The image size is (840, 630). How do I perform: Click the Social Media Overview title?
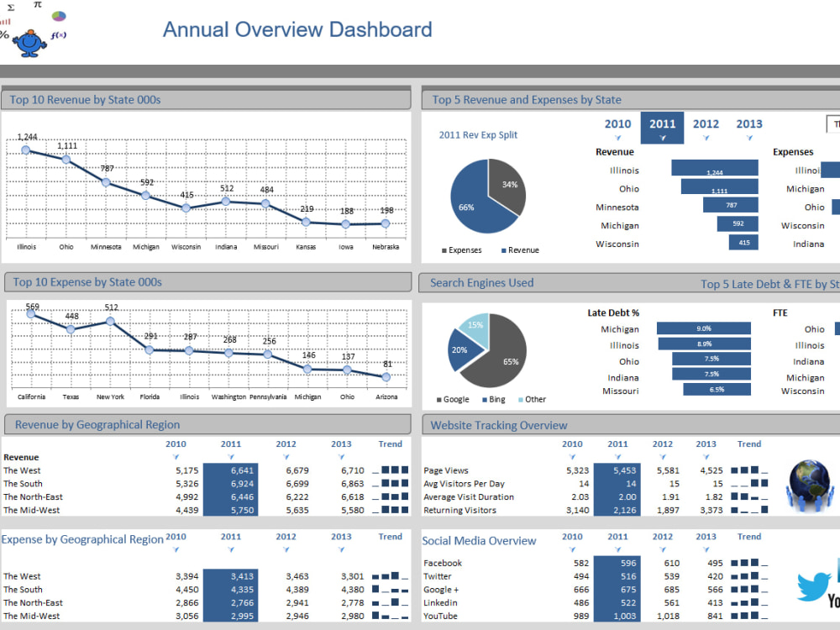(480, 540)
